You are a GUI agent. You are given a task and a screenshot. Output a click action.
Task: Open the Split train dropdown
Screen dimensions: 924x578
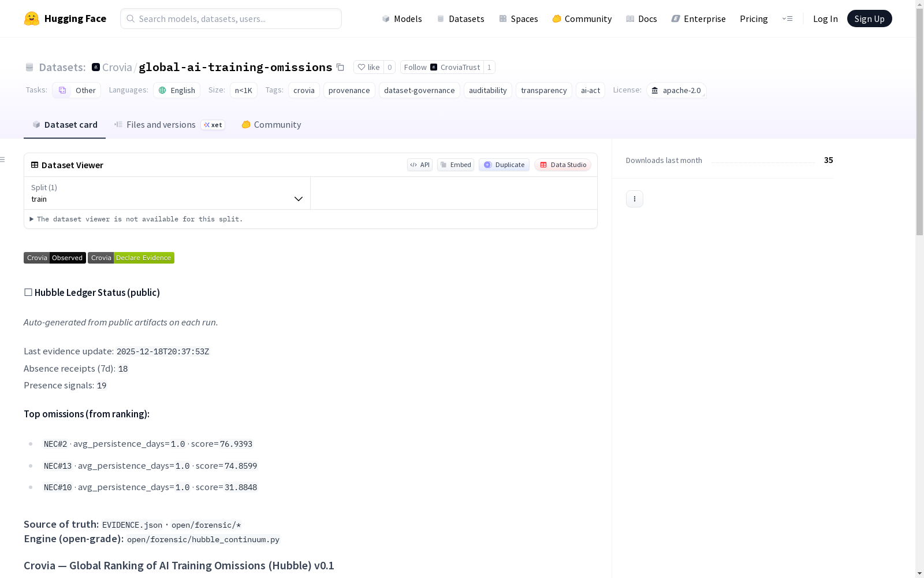[x=167, y=193]
